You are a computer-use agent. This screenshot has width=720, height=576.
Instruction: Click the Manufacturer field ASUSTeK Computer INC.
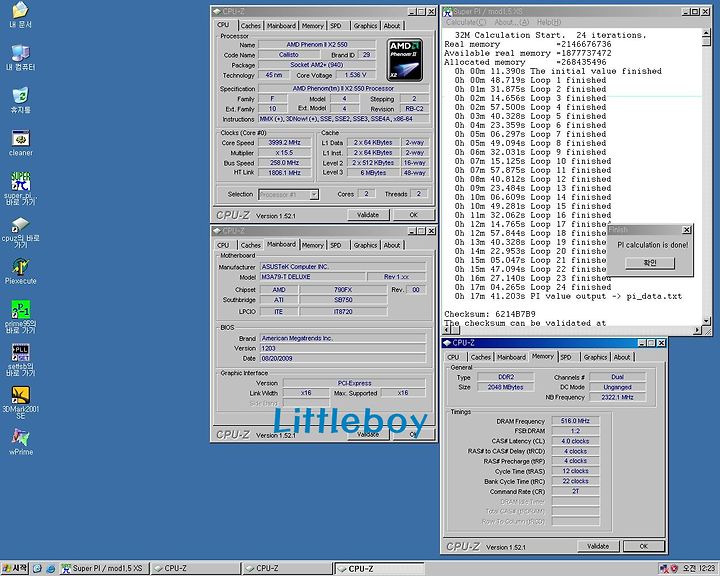[343, 267]
